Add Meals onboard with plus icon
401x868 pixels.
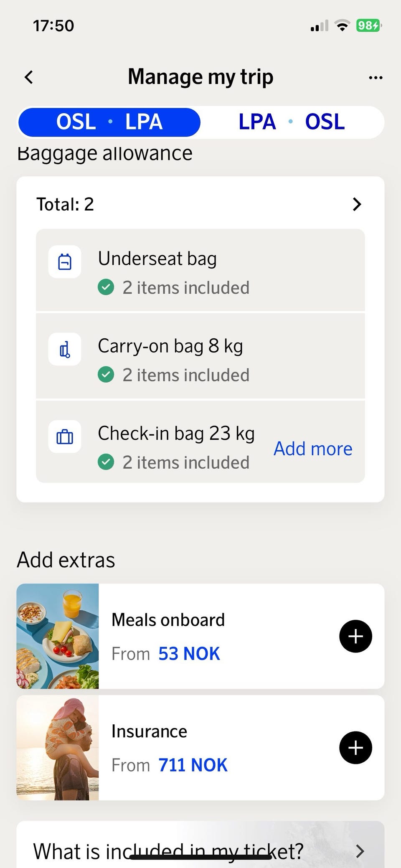[x=355, y=636]
